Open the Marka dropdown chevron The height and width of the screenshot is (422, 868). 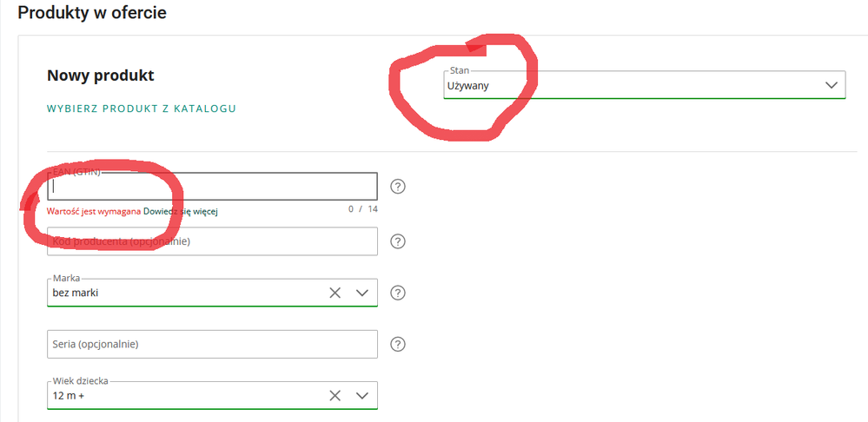(363, 293)
